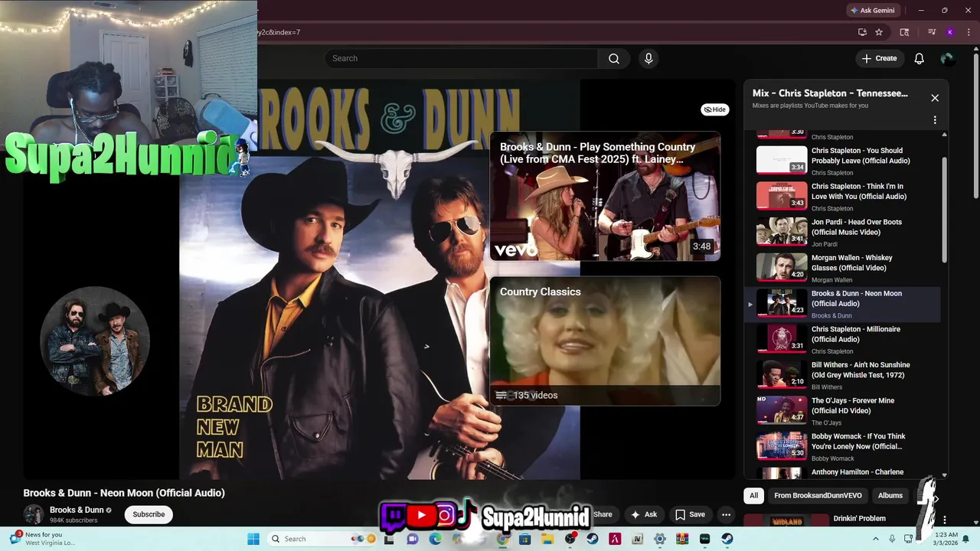Open Microsoft Store taskbar icon
This screenshot has height=551, width=980.
tap(524, 539)
